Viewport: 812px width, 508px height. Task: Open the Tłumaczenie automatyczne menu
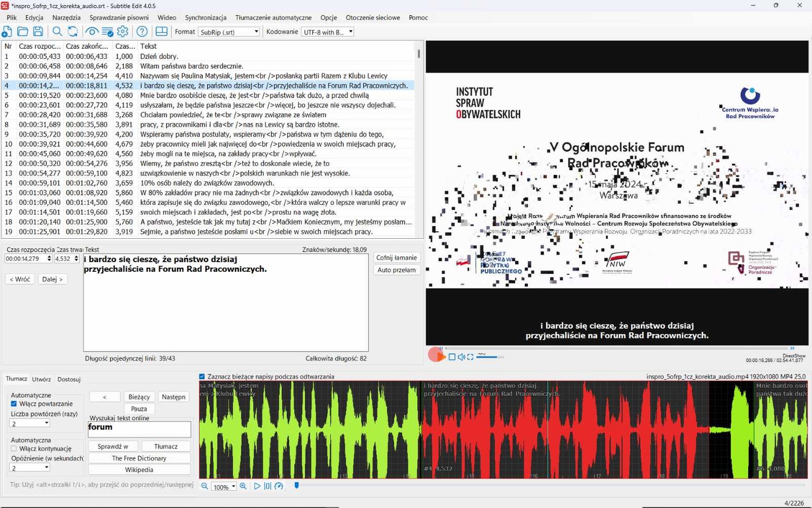(x=274, y=17)
